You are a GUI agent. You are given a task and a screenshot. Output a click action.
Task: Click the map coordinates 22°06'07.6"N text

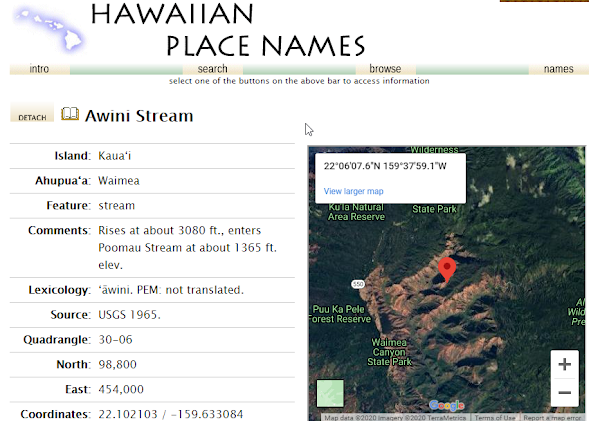[385, 166]
